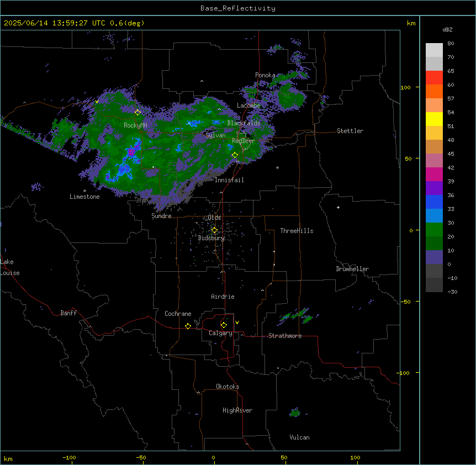The image size is (476, 465).
Task: Select the bright green 30-20 dBZ swatch
Action: click(x=434, y=230)
